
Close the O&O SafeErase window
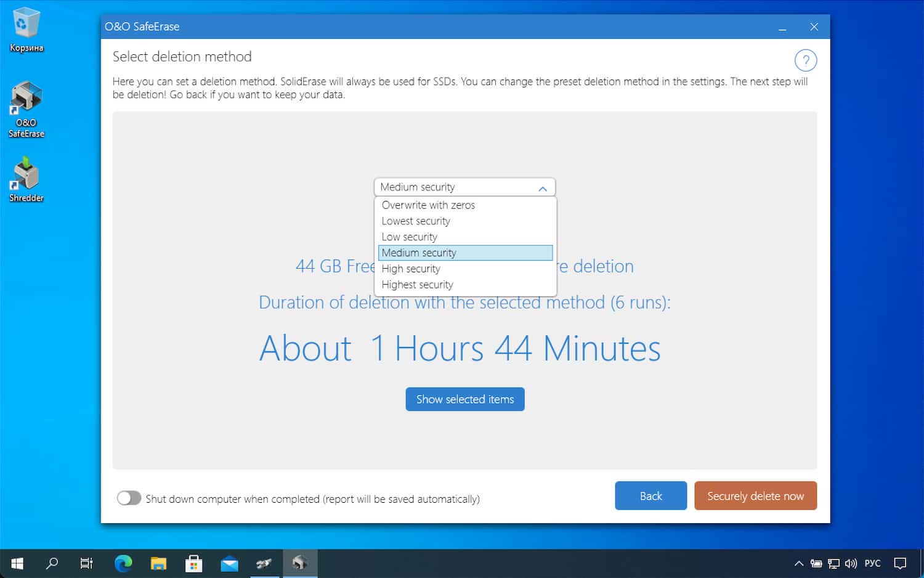point(814,27)
